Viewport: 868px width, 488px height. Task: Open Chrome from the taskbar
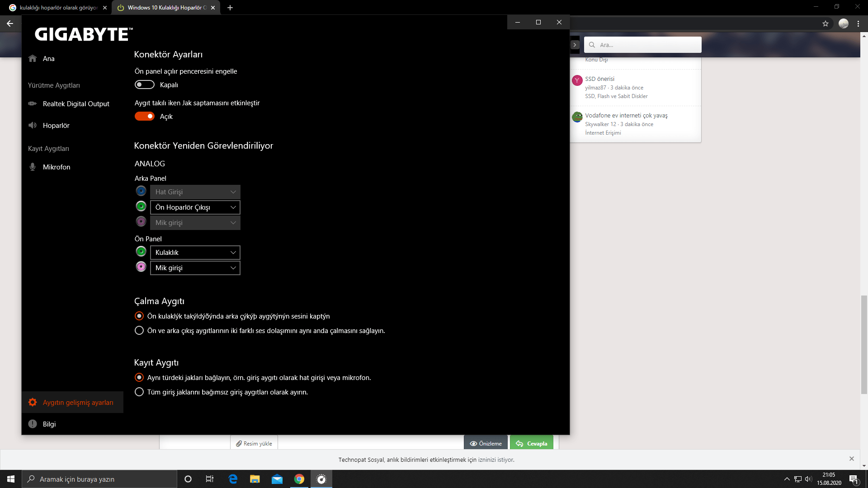point(299,479)
